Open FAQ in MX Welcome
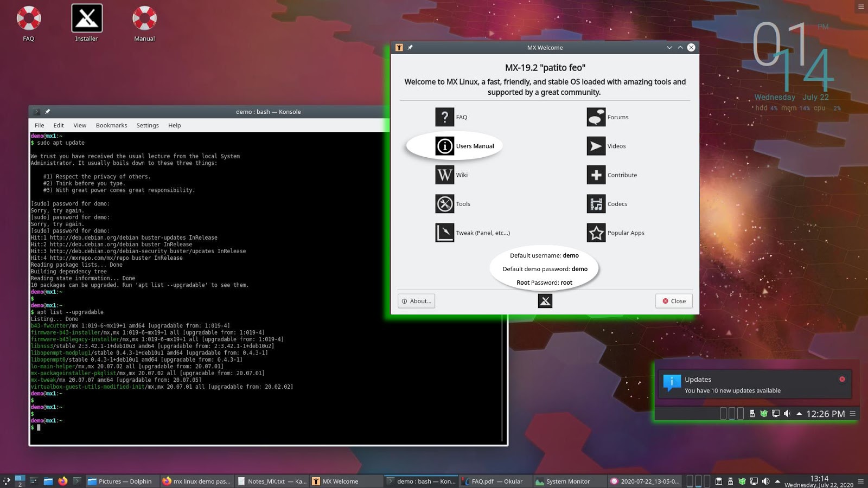 tap(451, 117)
